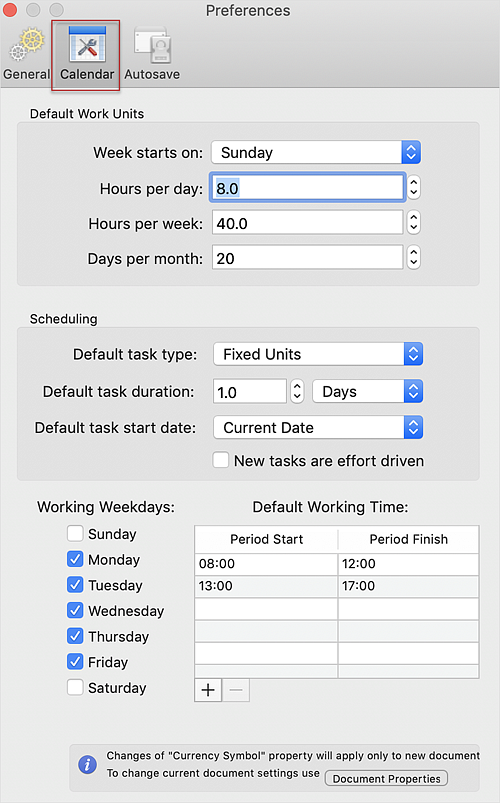Check the Saturday working weekday box
The height and width of the screenshot is (803, 500).
[75, 687]
